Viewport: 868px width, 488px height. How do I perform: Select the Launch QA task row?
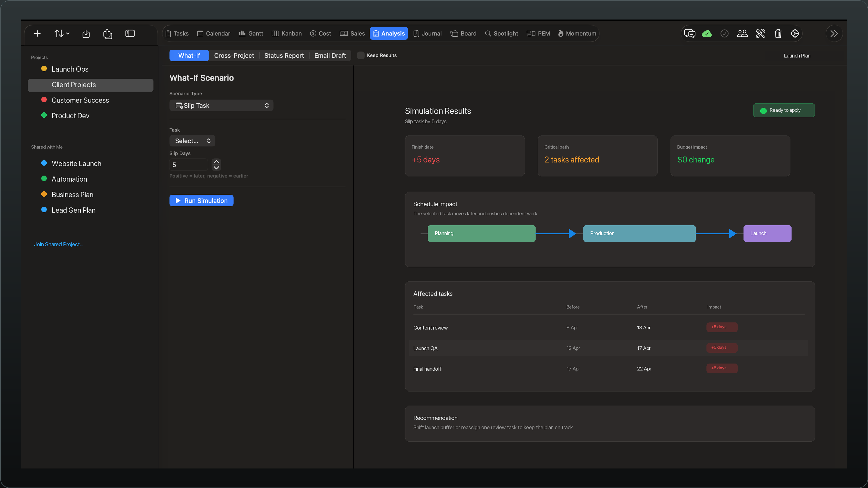(x=608, y=348)
